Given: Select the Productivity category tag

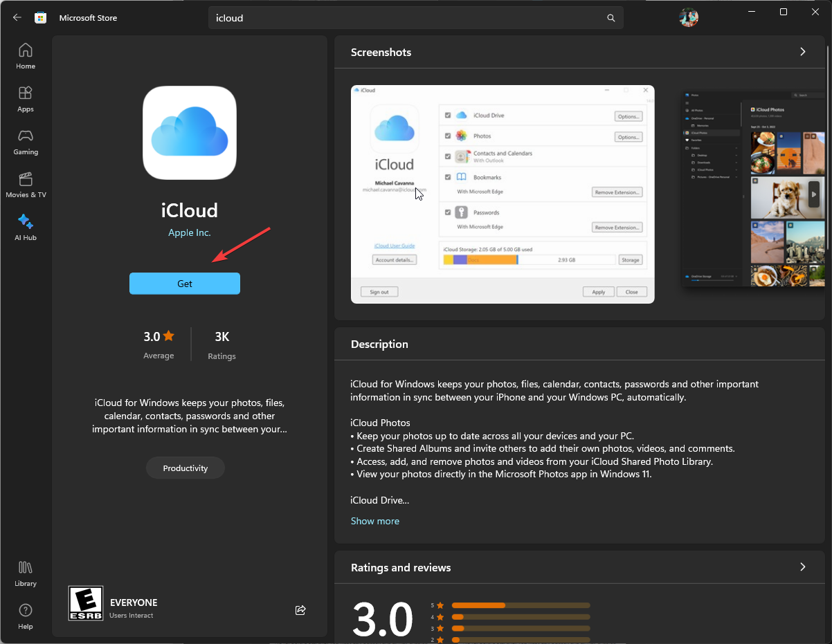Looking at the screenshot, I should click(186, 468).
